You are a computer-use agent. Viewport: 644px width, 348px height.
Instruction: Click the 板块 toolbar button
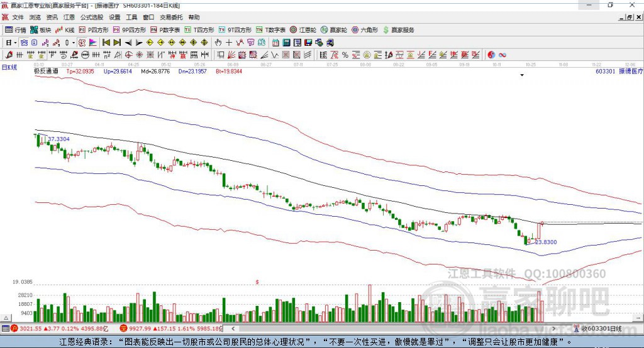point(40,30)
